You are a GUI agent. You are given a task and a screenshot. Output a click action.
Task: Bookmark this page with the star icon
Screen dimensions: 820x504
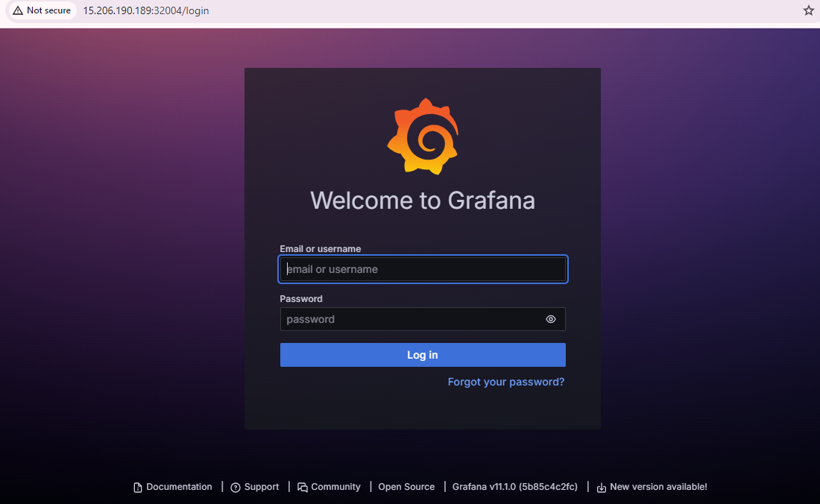click(809, 10)
